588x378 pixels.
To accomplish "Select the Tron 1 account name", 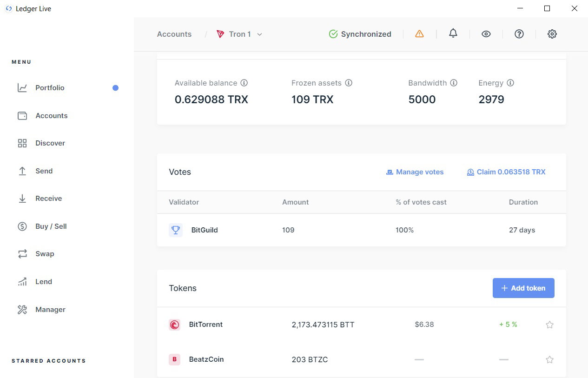I will point(240,34).
